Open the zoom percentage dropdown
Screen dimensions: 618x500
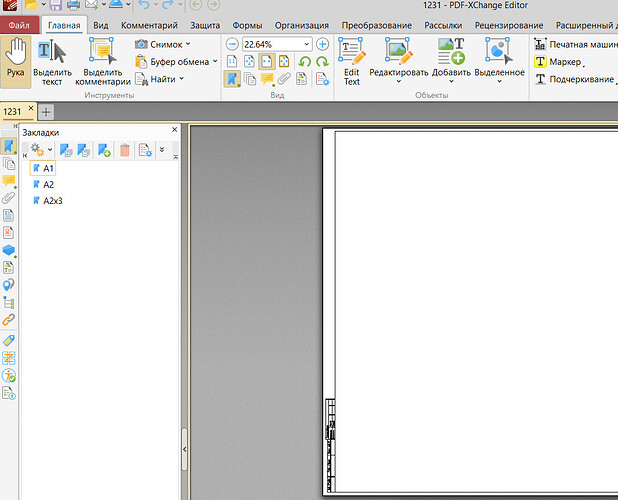pos(306,44)
